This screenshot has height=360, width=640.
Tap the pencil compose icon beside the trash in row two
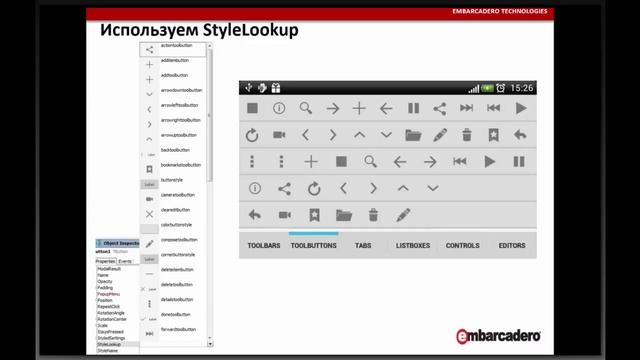click(440, 135)
